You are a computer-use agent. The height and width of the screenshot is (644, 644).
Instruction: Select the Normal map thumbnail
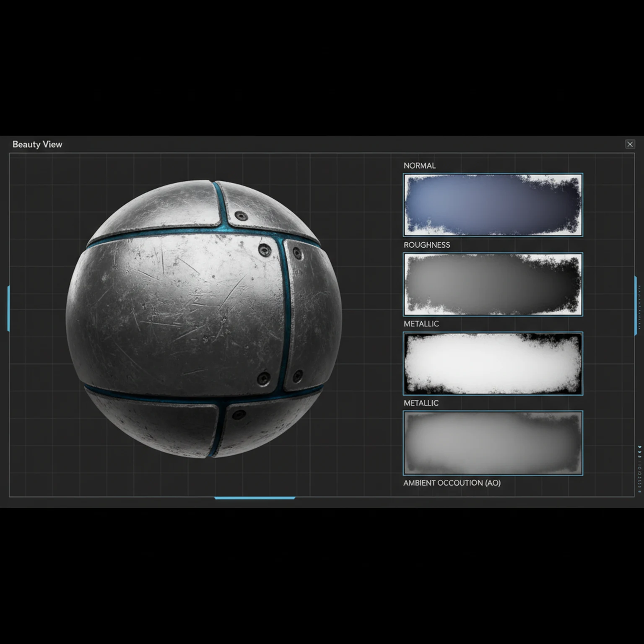(492, 205)
